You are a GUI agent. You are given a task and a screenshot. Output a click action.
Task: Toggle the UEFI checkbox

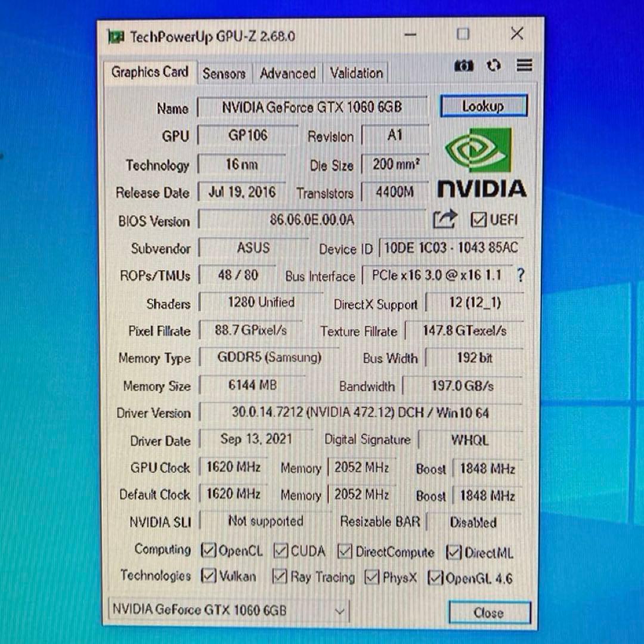478,220
